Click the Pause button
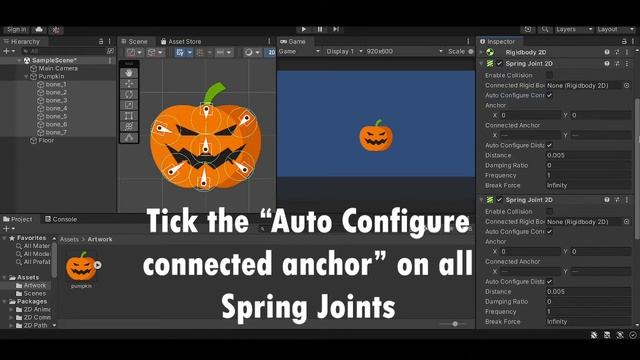640x360 pixels. (x=320, y=29)
